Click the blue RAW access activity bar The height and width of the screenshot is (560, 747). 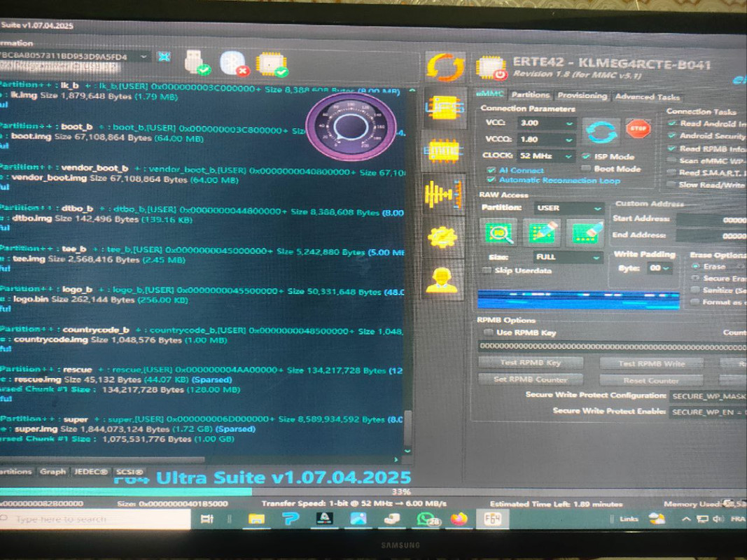[578, 299]
